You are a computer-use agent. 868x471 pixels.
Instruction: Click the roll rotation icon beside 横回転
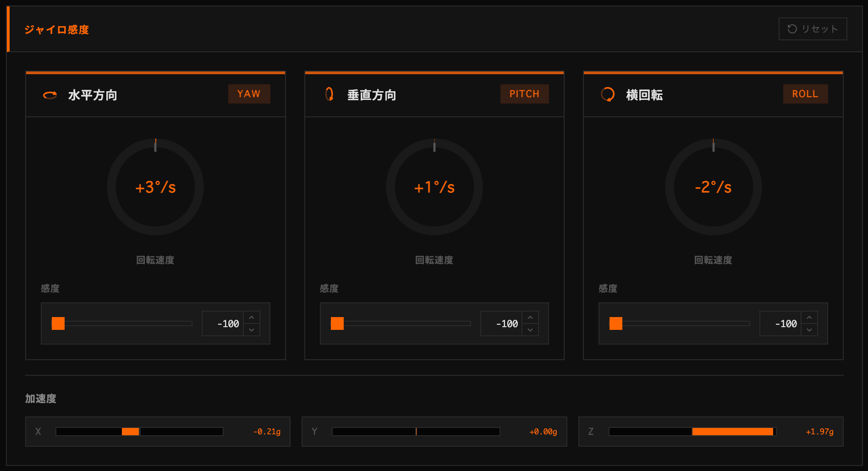click(x=608, y=94)
